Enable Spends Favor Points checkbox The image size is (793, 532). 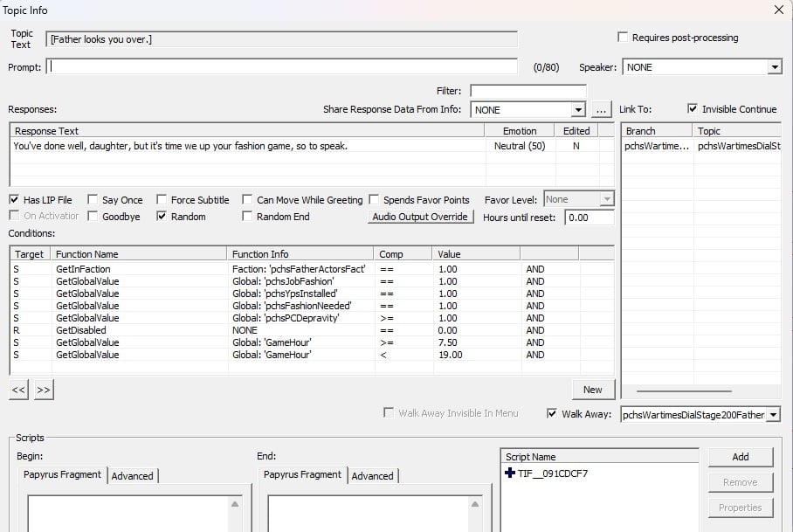(374, 200)
